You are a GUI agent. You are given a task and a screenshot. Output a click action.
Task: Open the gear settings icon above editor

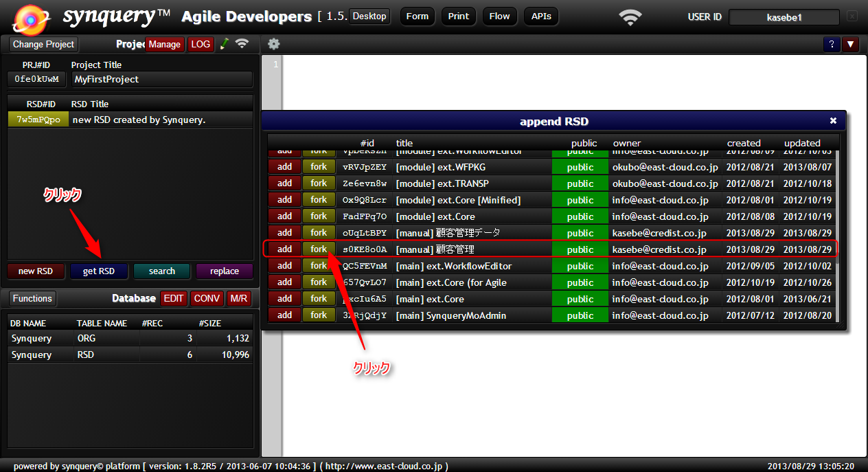click(274, 44)
